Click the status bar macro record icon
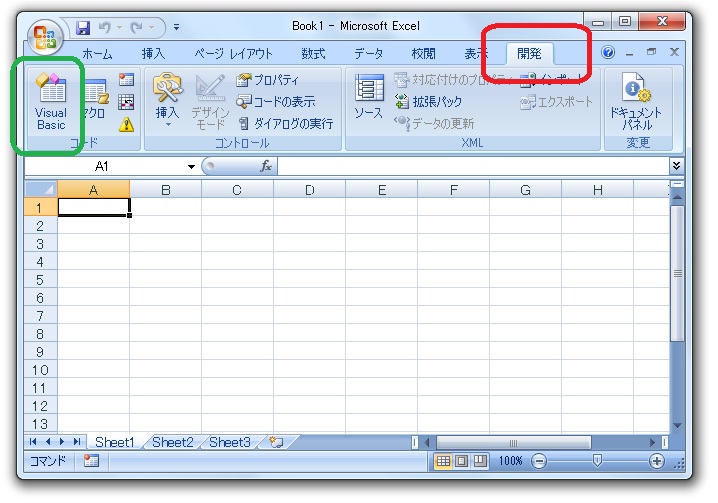 tap(91, 461)
